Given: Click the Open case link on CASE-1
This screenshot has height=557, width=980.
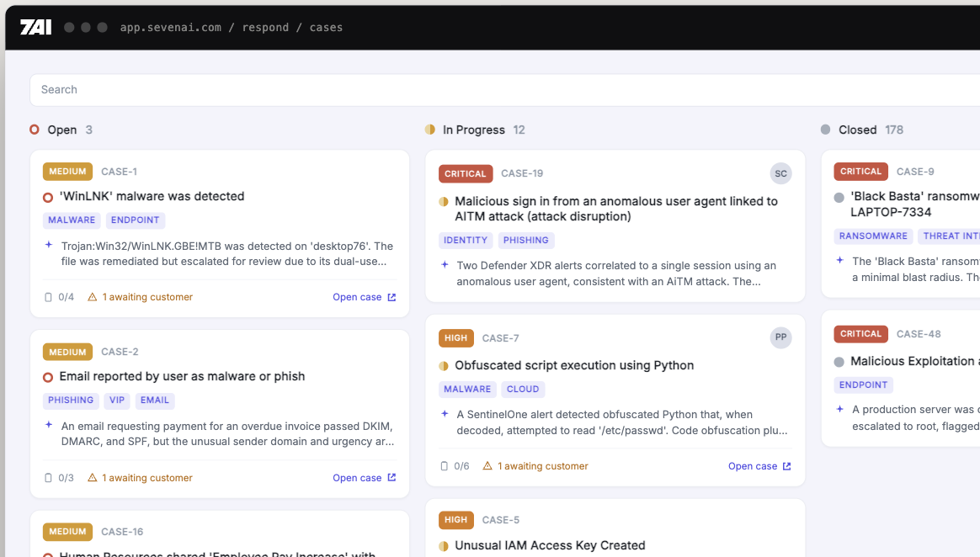Looking at the screenshot, I should [x=357, y=297].
